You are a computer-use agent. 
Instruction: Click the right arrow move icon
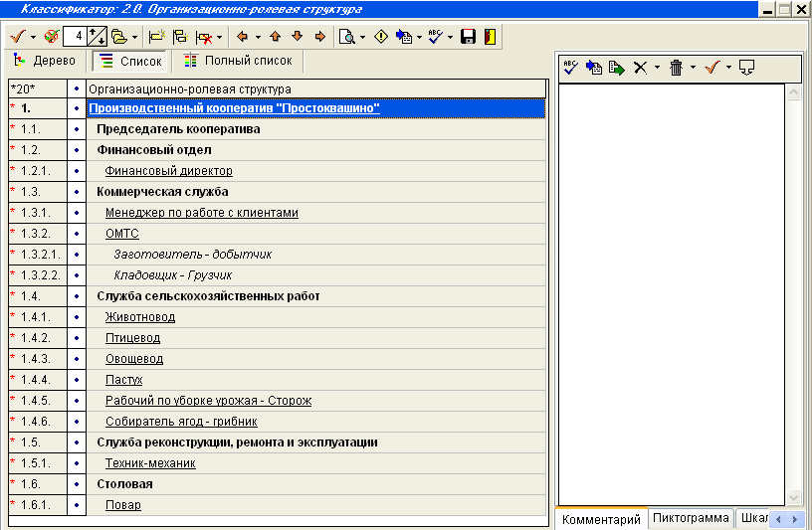(x=320, y=36)
